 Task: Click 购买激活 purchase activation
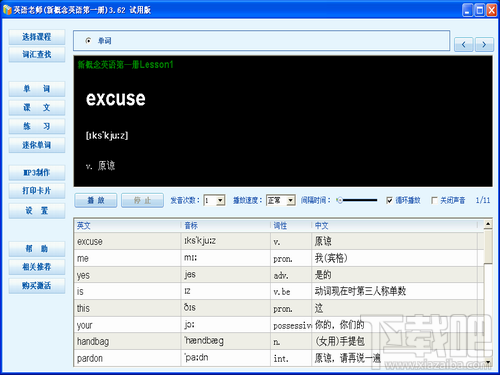coord(37,286)
